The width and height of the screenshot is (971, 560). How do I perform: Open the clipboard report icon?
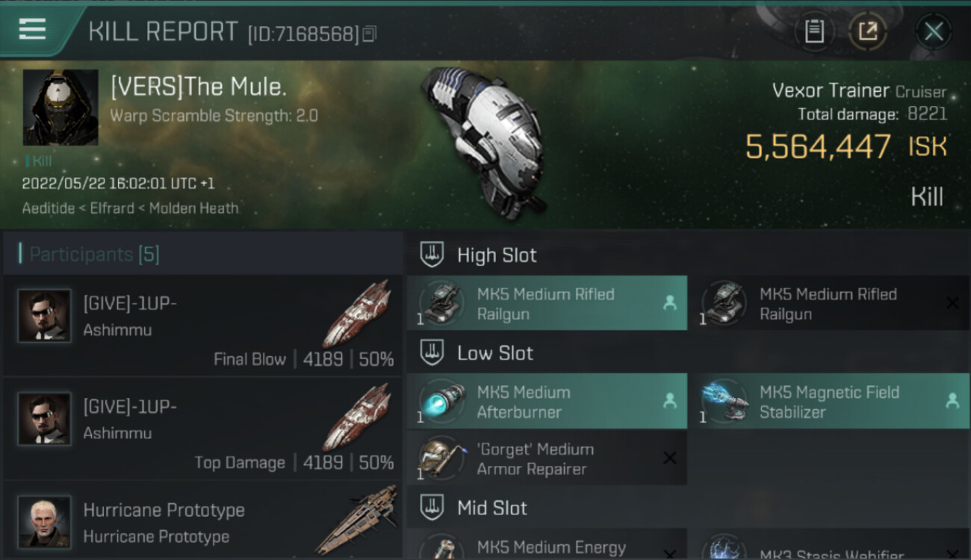coord(814,31)
